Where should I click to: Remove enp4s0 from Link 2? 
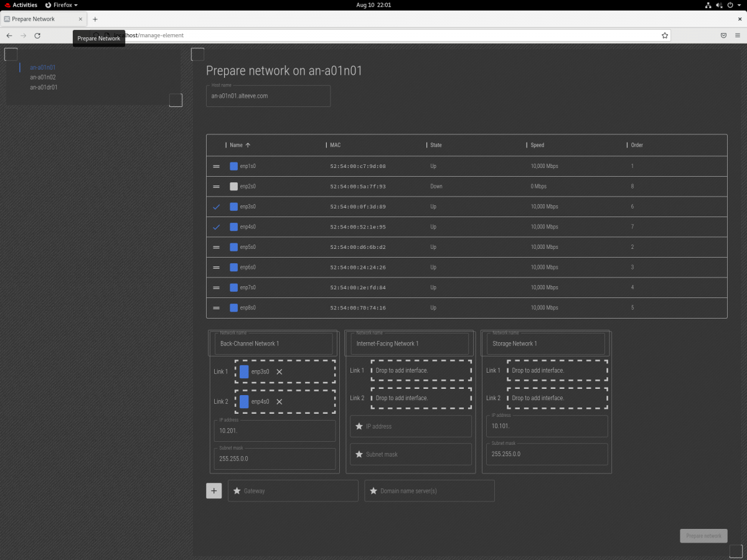pyautogui.click(x=280, y=402)
